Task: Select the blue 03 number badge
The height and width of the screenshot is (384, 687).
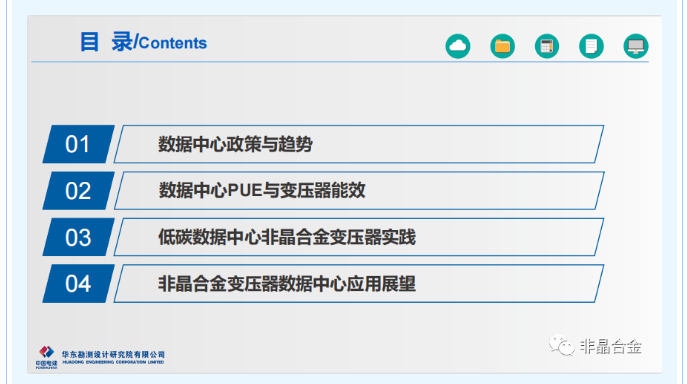Action: [x=78, y=237]
